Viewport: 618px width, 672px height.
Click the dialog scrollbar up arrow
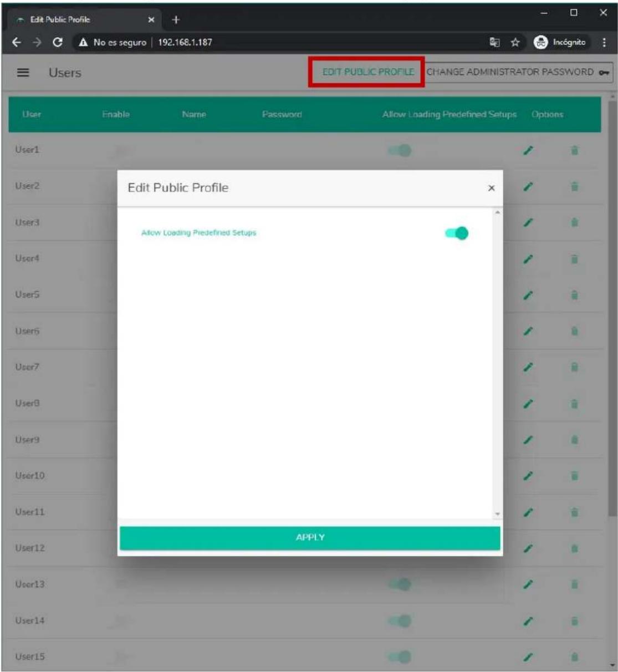click(497, 213)
